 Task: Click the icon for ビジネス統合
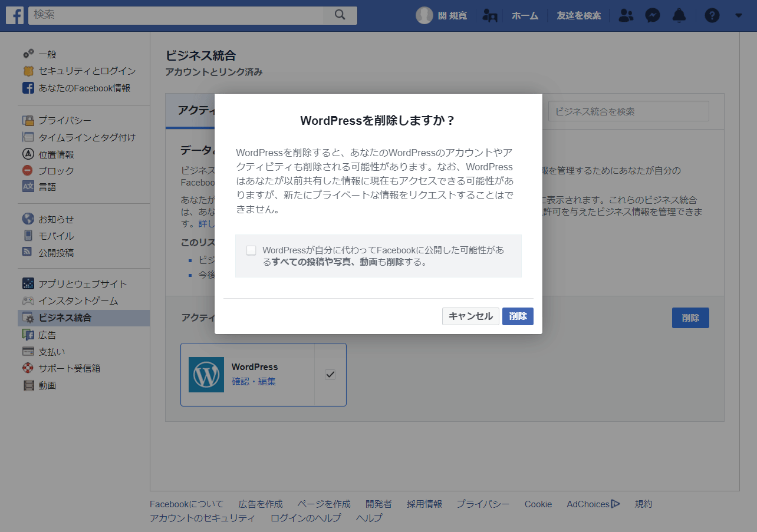[x=28, y=318]
